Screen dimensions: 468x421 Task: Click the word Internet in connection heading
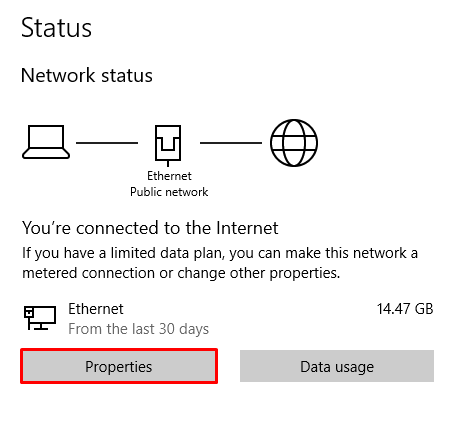tap(247, 228)
